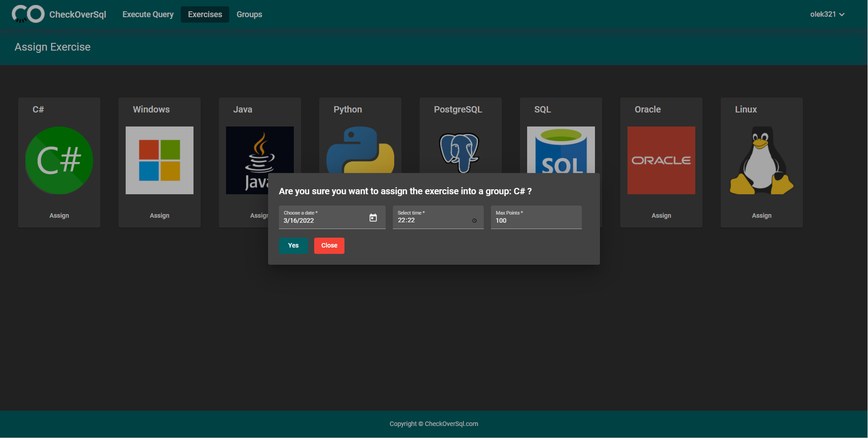
Task: Open the clock picker in the time field
Action: pos(474,220)
